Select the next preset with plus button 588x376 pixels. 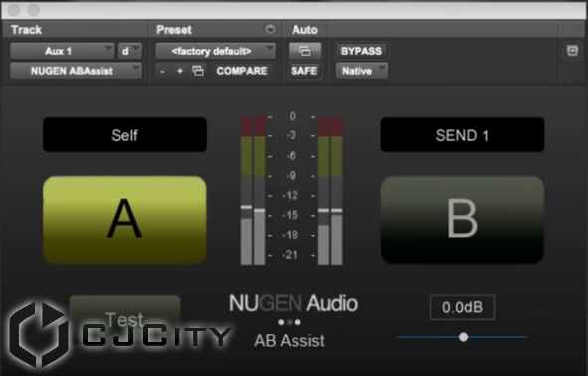(x=180, y=71)
